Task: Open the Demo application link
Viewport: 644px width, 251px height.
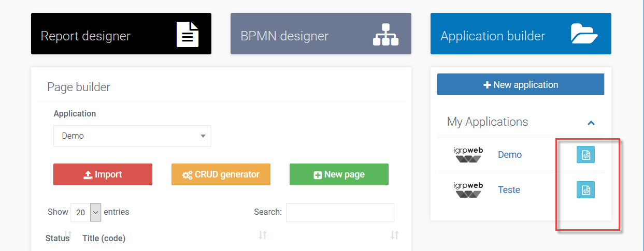Action: click(x=510, y=155)
